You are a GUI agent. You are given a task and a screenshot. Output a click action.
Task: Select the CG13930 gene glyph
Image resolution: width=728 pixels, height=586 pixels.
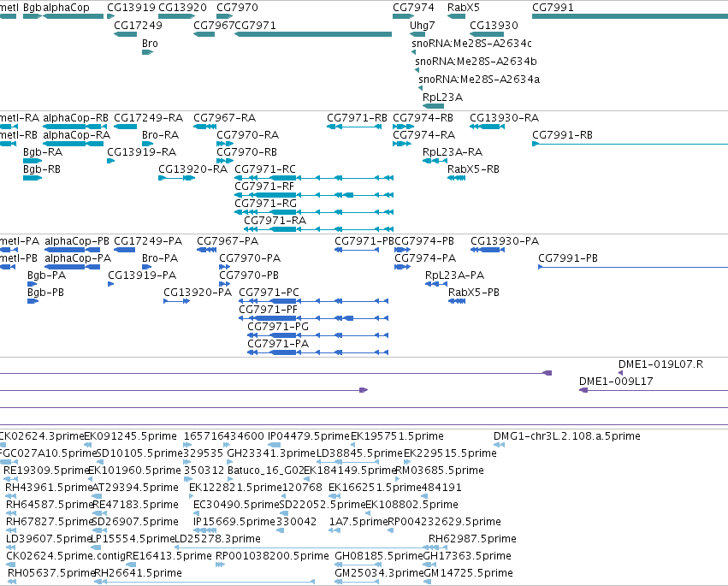point(487,34)
